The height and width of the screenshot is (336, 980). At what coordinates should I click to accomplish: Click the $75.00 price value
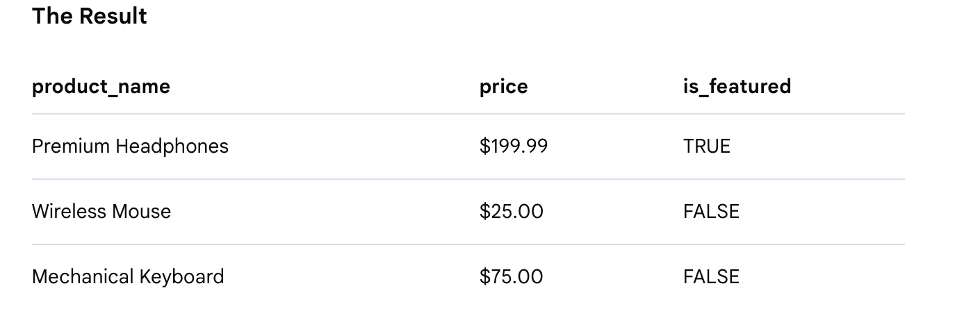512,277
